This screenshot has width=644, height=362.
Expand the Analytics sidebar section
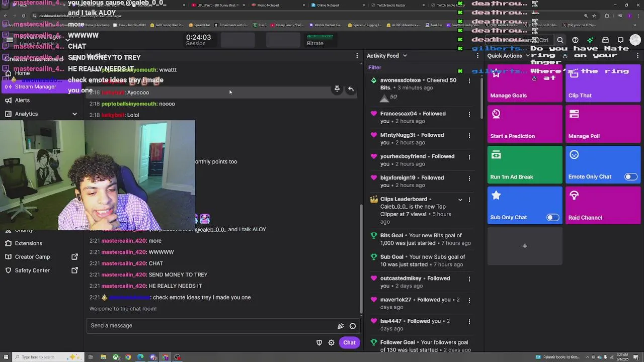tap(74, 114)
